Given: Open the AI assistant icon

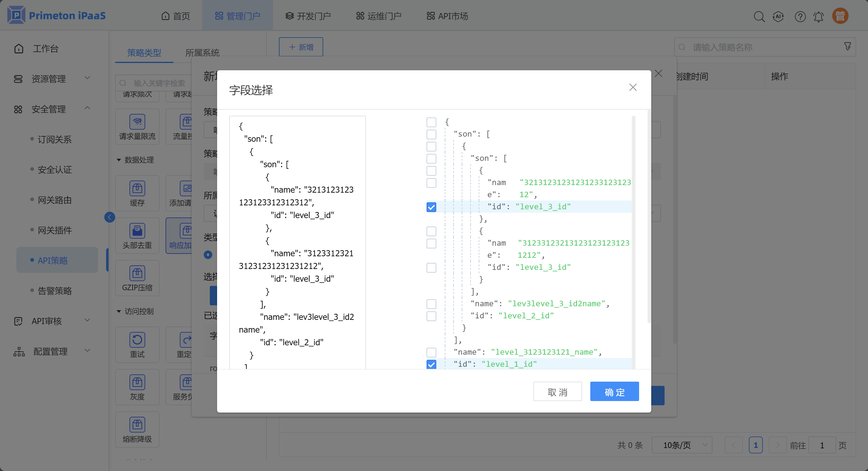Looking at the screenshot, I should pyautogui.click(x=778, y=16).
